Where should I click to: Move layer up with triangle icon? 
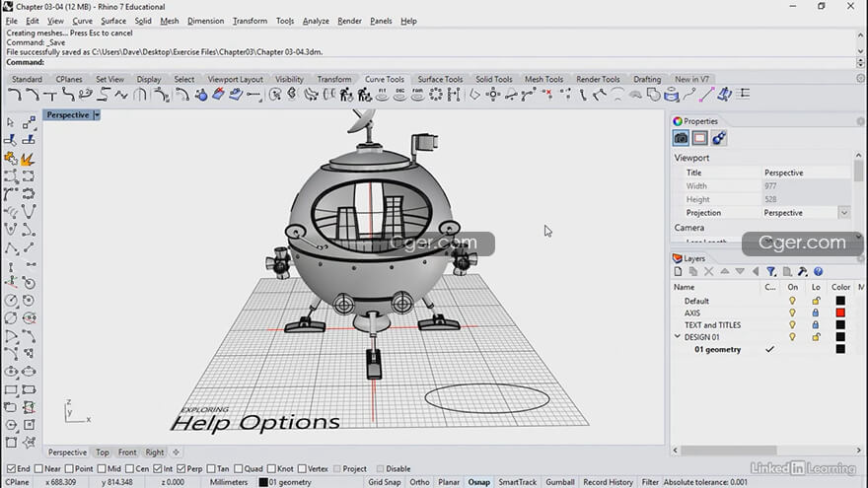point(724,272)
